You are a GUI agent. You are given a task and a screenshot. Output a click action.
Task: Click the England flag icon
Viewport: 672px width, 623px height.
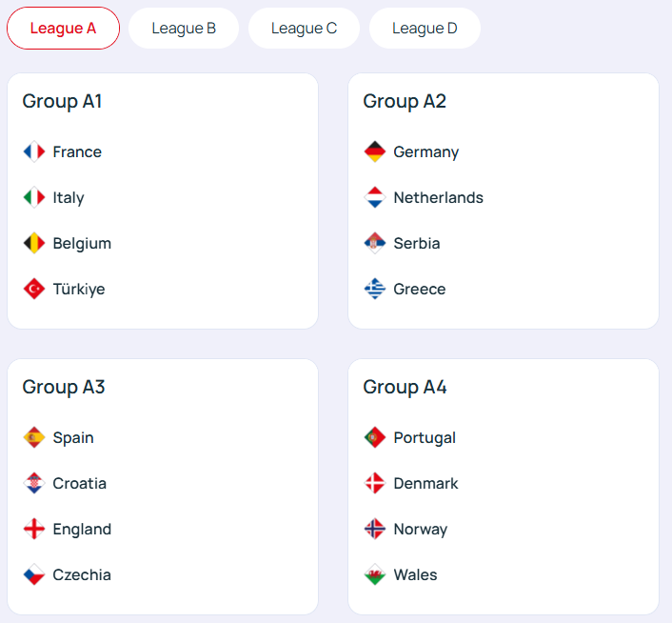34,529
